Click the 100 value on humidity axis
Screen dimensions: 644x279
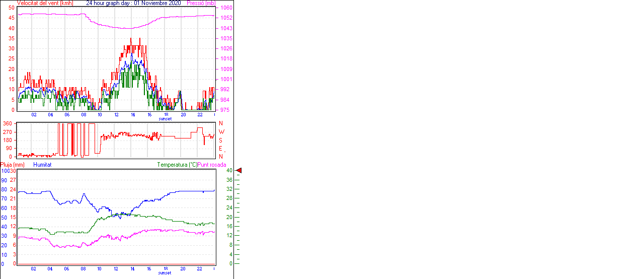(x=5, y=171)
